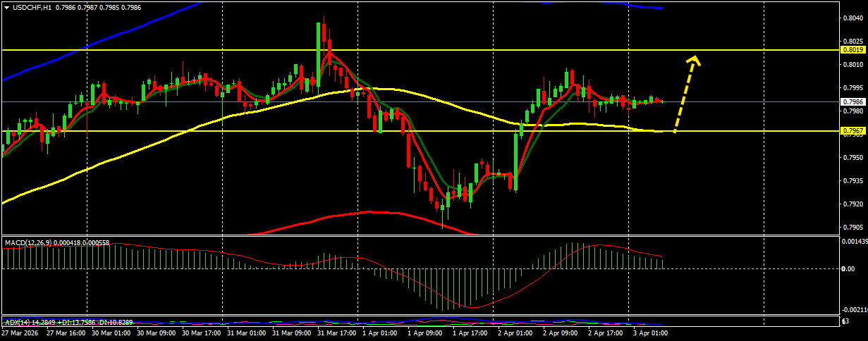Click the 2 Apr 09:00 time label
The width and height of the screenshot is (868, 341).
(561, 333)
